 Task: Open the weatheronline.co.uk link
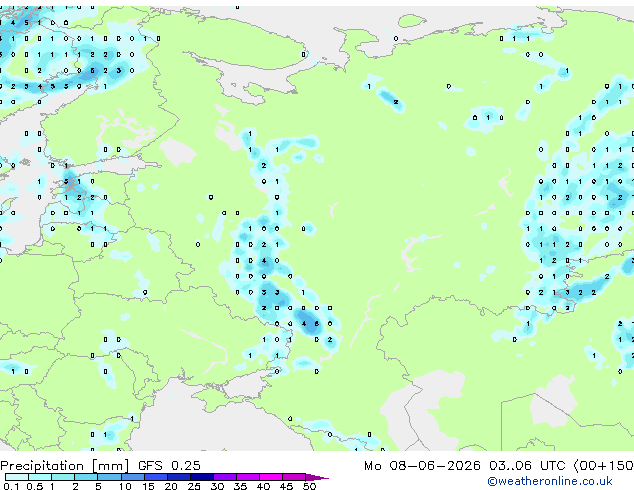pos(550,481)
